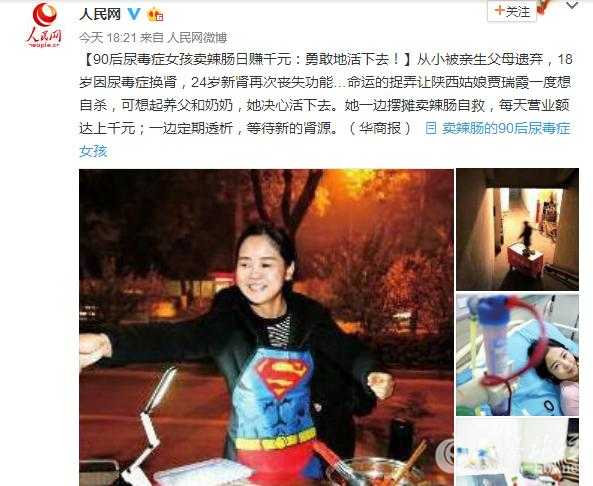Open the large Superman apron photo

(x=266, y=328)
